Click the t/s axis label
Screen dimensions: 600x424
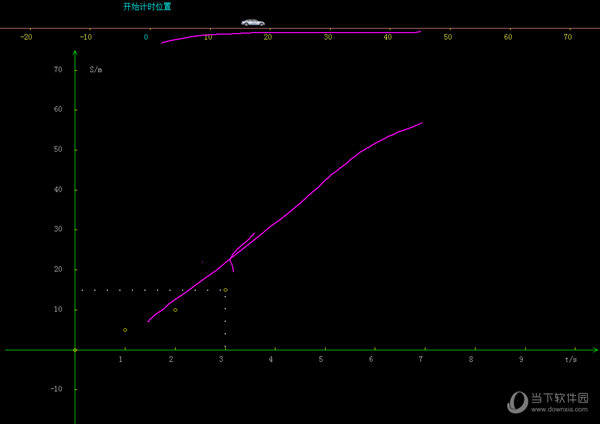coord(570,358)
